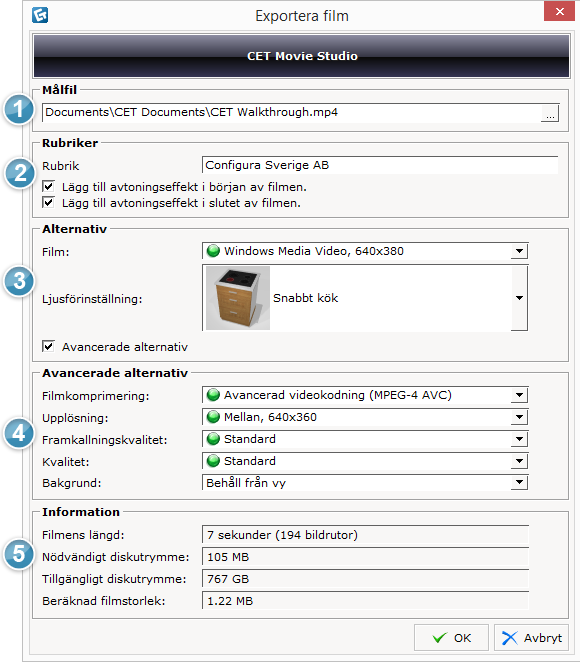Click the Tillgängligt diskutrymme value 767 GB
The height and width of the screenshot is (662, 580).
[x=366, y=579]
